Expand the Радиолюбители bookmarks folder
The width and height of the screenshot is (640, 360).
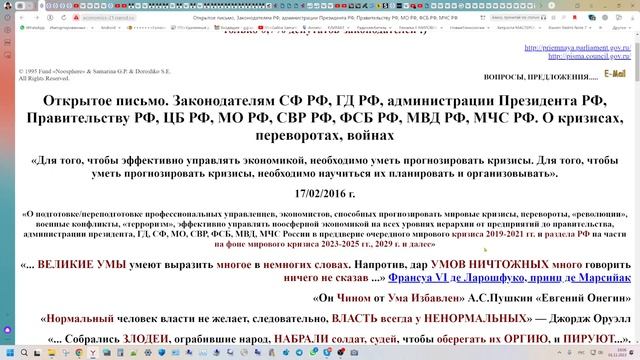tap(374, 27)
